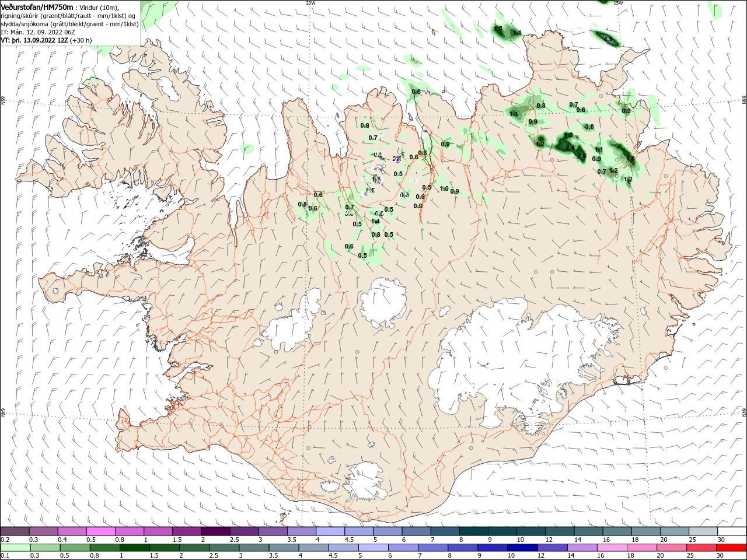Click the "2.4" precipitation value on the map
The image size is (747, 560).
(x=570, y=148)
